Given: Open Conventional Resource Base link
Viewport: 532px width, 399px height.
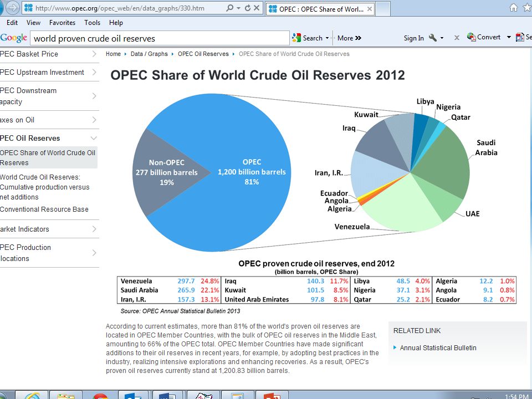Looking at the screenshot, I should point(44,209).
